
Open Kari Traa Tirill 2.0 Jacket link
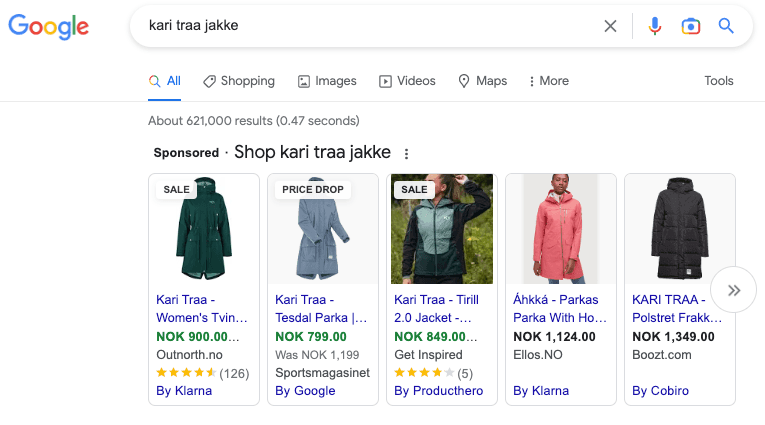click(x=437, y=309)
